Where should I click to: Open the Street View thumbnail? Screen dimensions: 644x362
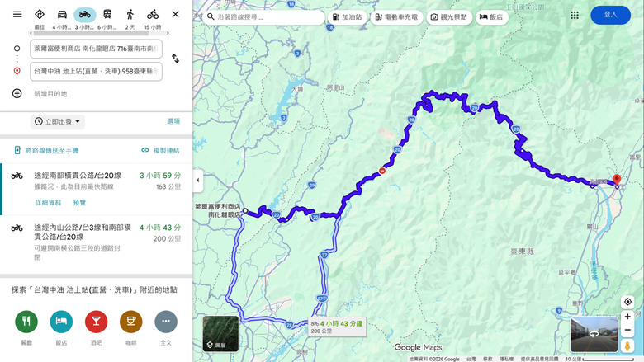click(x=594, y=334)
